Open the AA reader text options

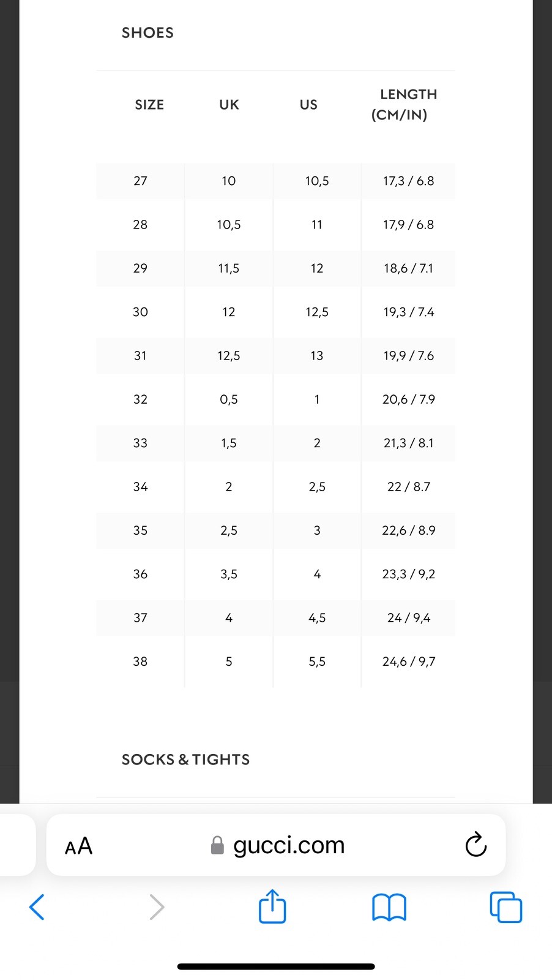[78, 846]
